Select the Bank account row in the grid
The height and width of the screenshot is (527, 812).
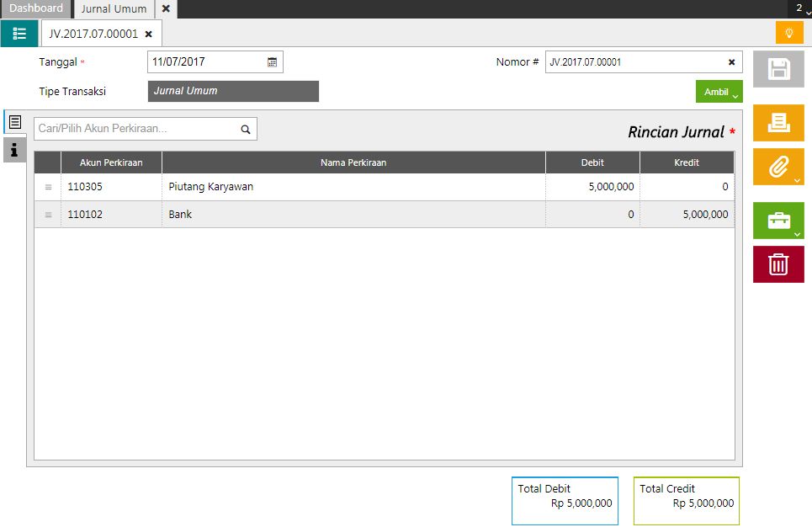click(337, 214)
